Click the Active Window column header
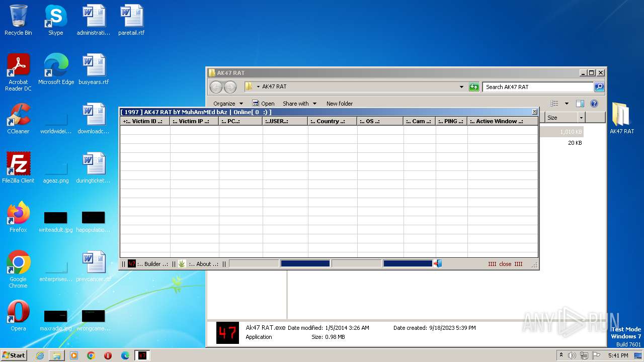 tap(503, 121)
